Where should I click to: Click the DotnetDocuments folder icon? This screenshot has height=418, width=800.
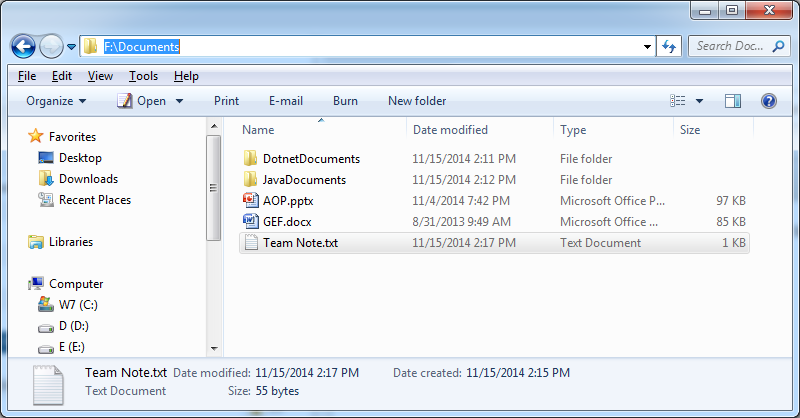pos(251,159)
